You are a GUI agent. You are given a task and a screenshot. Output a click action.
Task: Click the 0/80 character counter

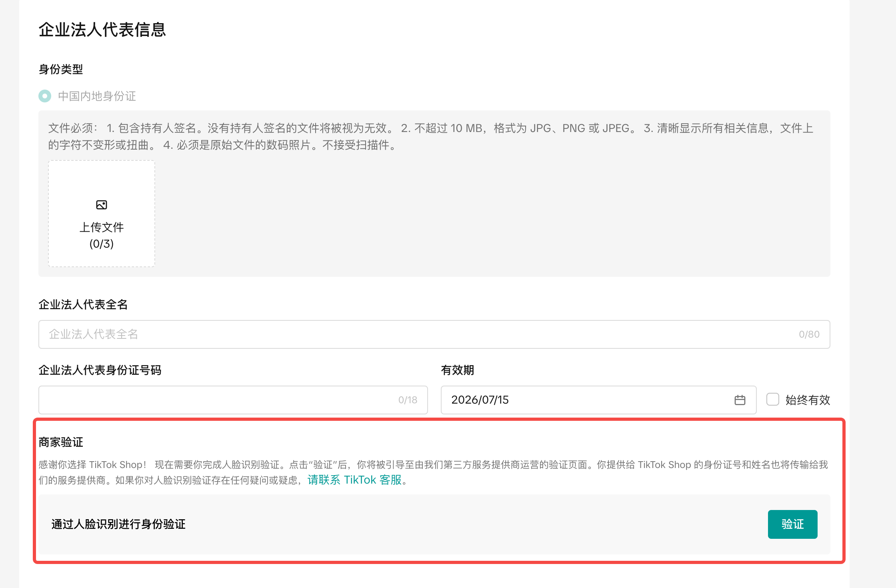coord(809,334)
